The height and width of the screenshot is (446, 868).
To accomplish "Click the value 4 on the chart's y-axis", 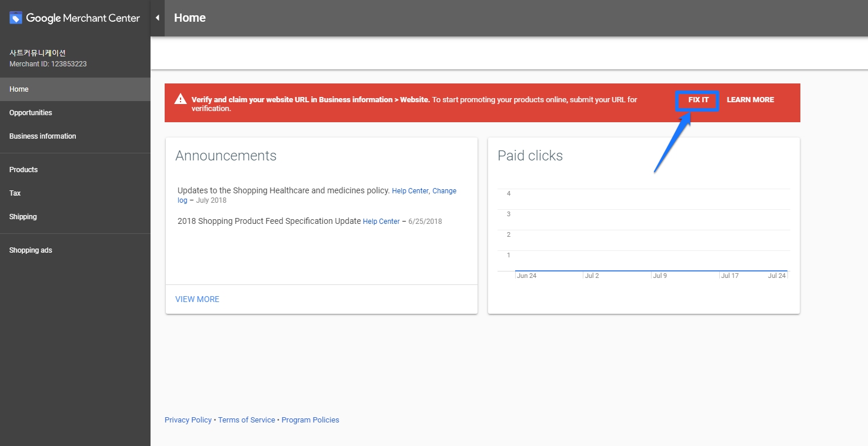I will pos(509,194).
